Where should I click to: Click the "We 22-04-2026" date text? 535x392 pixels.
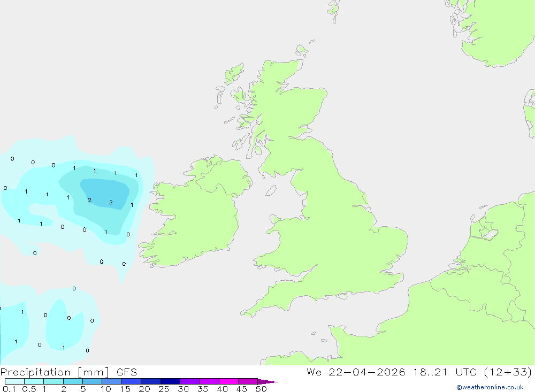tap(356, 372)
